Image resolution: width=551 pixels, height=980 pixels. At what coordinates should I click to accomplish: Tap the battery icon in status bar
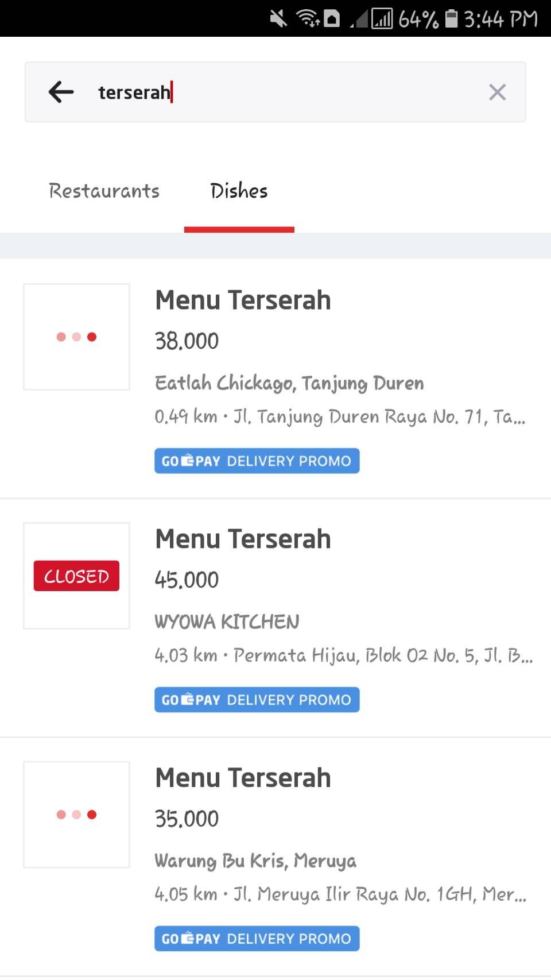coord(452,18)
